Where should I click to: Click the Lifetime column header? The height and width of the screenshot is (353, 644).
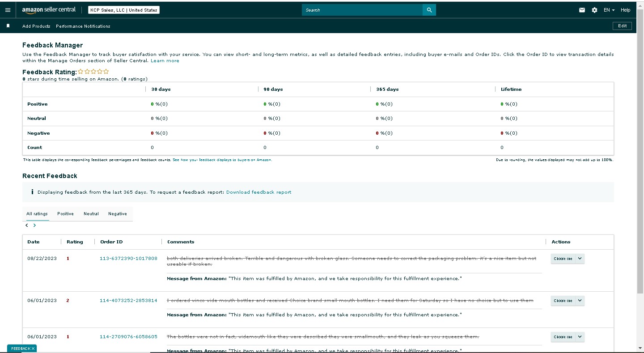[511, 89]
